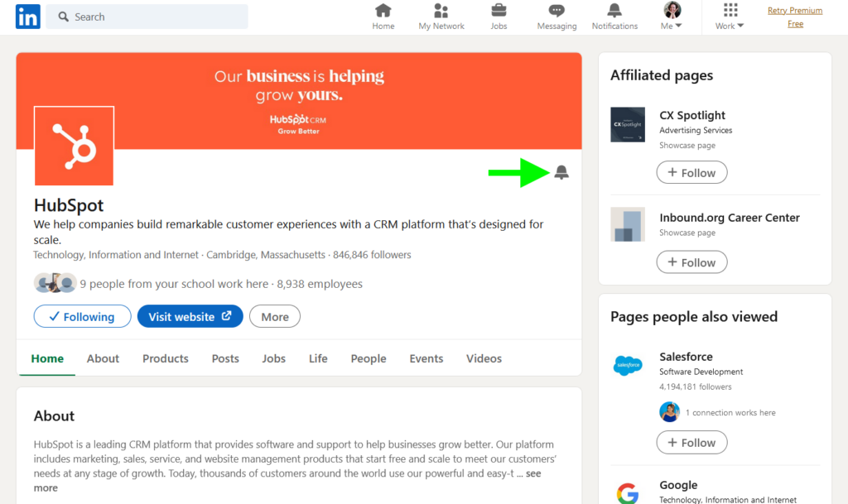This screenshot has width=848, height=504.
Task: Open the More options for HubSpot
Action: [274, 316]
